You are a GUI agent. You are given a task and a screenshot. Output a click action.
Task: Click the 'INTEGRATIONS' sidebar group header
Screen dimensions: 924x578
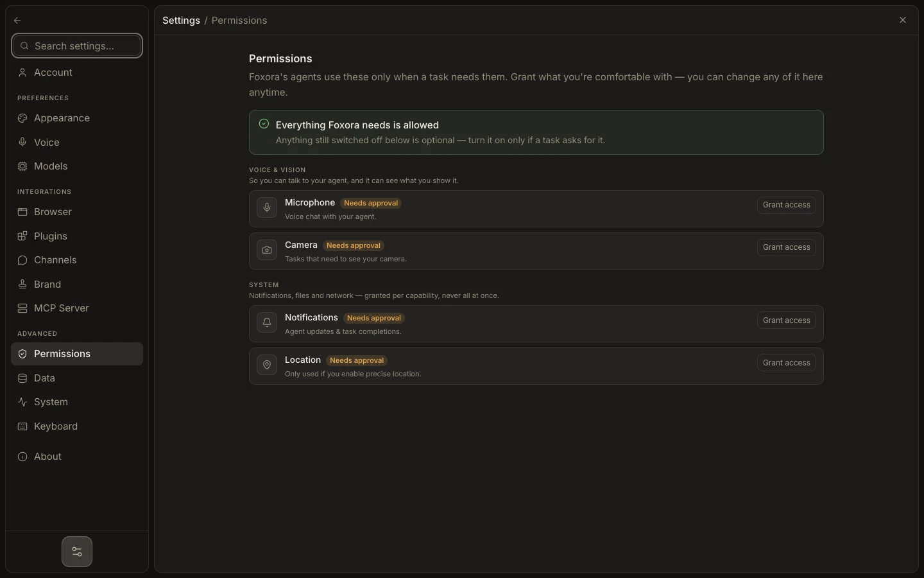(x=44, y=192)
